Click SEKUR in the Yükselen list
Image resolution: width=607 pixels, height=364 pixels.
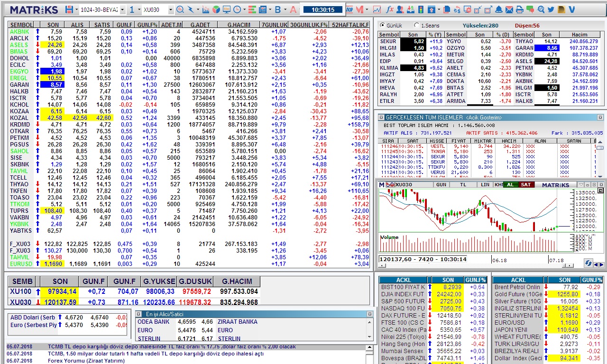pyautogui.click(x=388, y=41)
